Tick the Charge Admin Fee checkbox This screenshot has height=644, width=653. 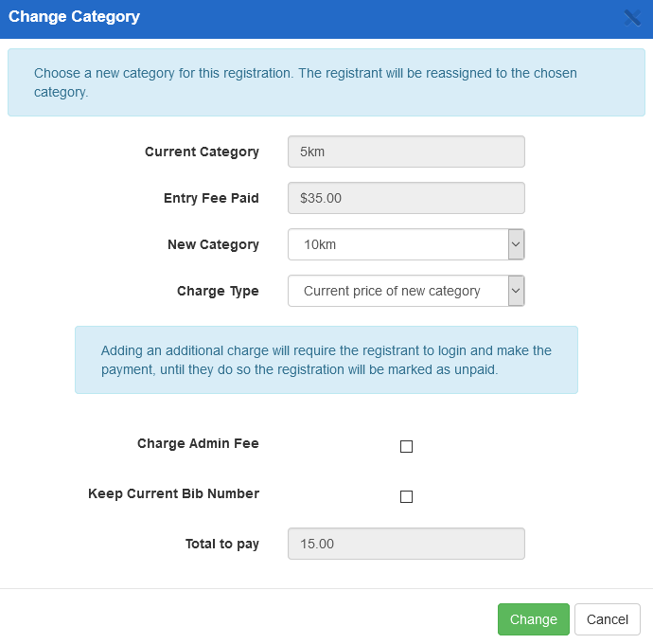[x=407, y=447]
